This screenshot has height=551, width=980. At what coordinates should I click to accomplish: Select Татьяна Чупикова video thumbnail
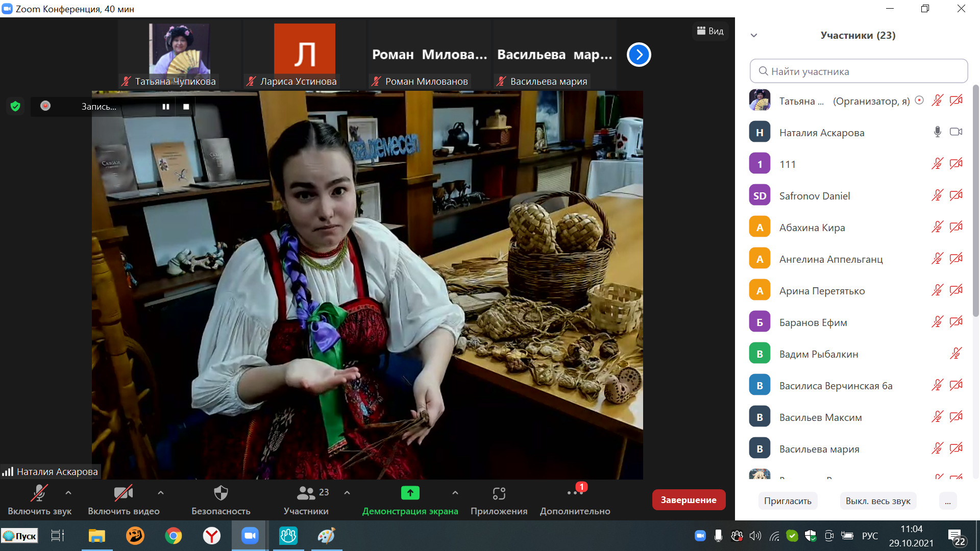coord(179,55)
